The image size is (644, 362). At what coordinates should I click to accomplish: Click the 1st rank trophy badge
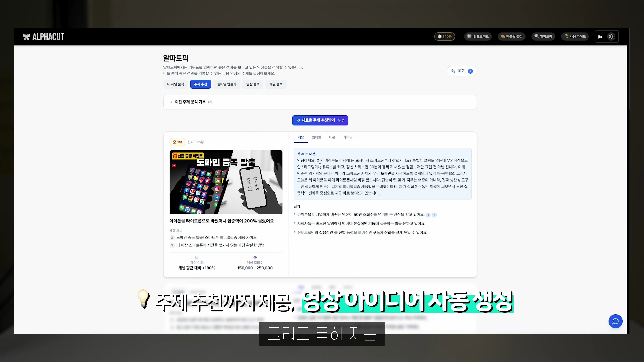[x=177, y=142]
